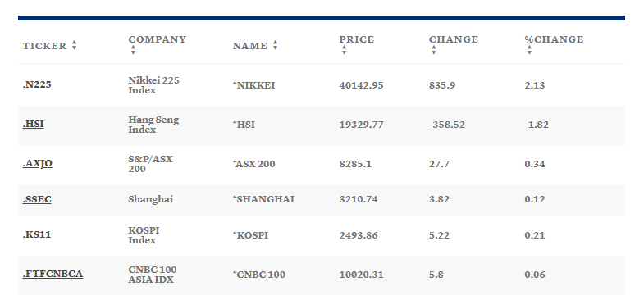This screenshot has width=644, height=300.
Task: Sort by PRICE using its arrow icon
Action: 344,50
